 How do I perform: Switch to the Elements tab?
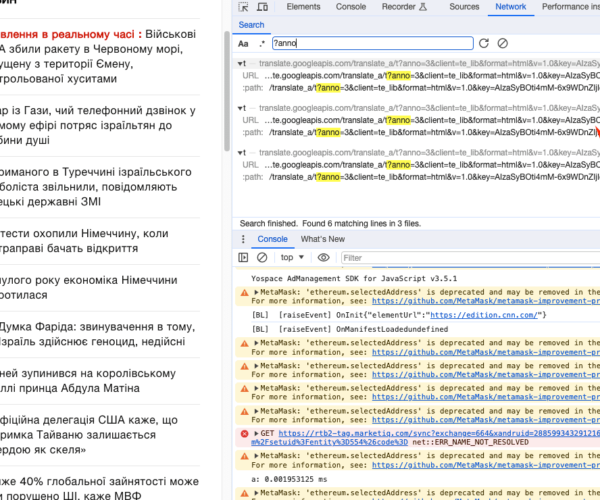pos(303,7)
